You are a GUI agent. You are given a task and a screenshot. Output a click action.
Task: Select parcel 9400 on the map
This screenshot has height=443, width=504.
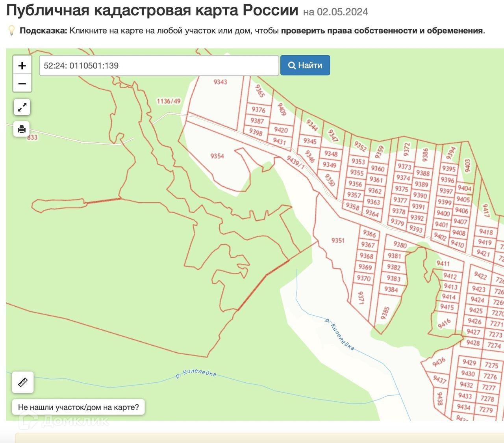pyautogui.click(x=443, y=213)
